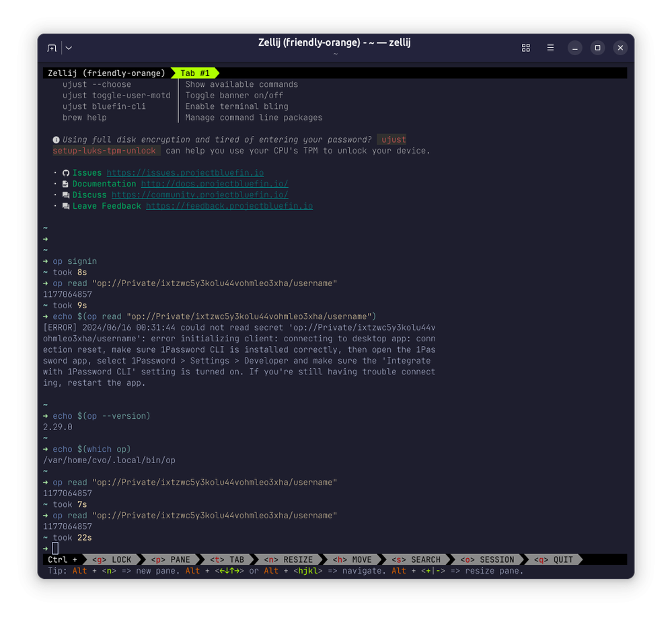Click the 'setup-luks-tpm-unlock' highlighted text
The height and width of the screenshot is (620, 672).
pyautogui.click(x=104, y=151)
